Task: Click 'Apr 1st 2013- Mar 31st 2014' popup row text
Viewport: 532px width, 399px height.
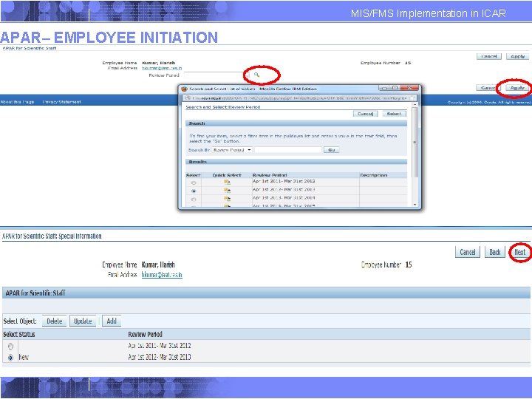Action: tap(284, 198)
